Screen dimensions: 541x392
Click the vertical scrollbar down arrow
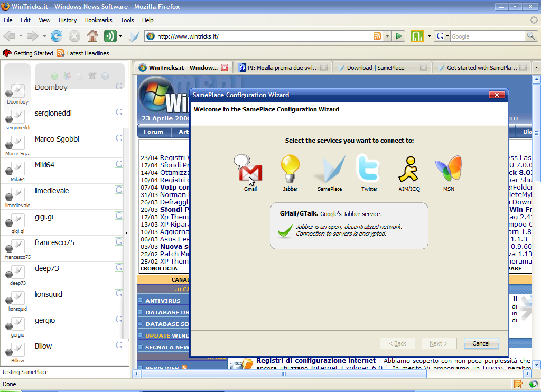pyautogui.click(x=536, y=365)
